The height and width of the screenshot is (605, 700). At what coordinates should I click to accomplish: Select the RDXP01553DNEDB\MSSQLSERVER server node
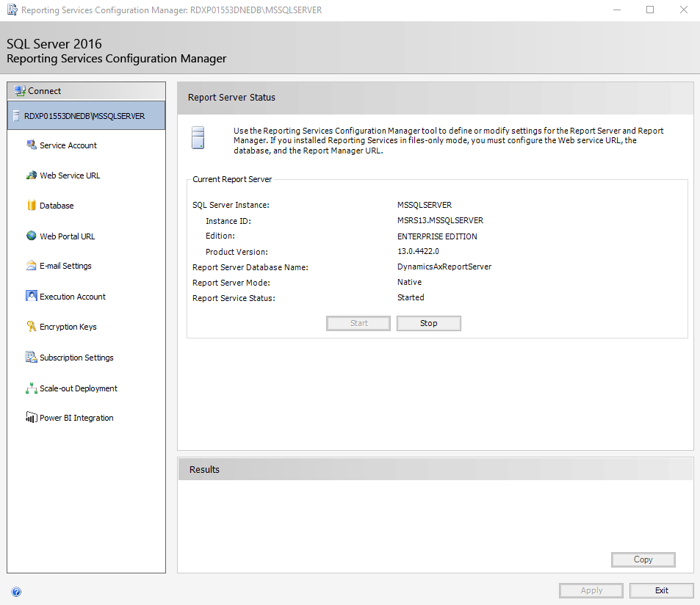click(x=82, y=115)
